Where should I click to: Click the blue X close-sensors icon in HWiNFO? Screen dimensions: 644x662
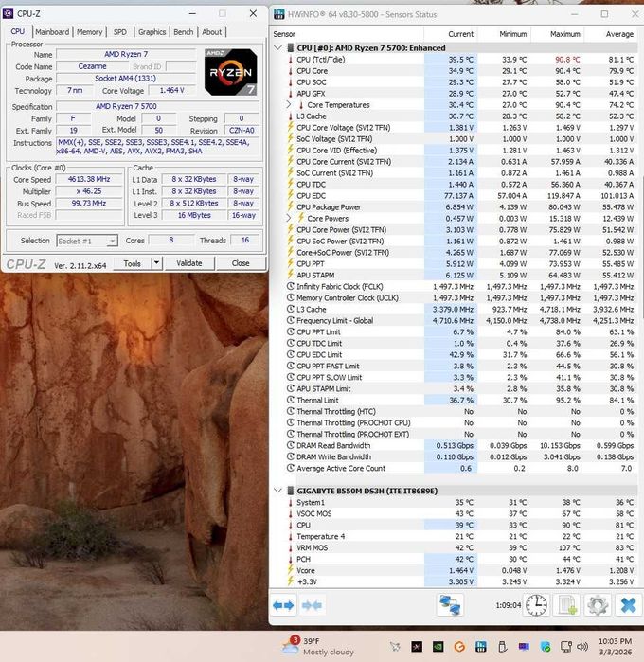point(628,605)
